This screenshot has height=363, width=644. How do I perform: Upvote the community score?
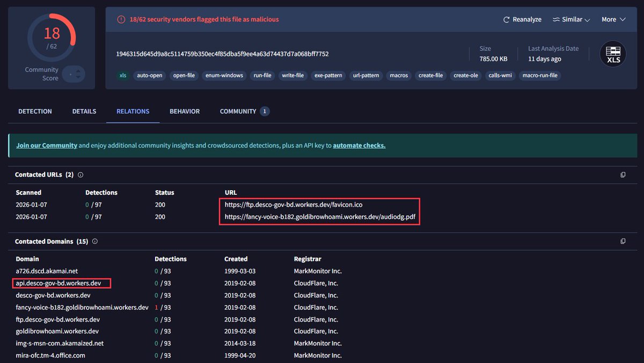click(x=78, y=70)
